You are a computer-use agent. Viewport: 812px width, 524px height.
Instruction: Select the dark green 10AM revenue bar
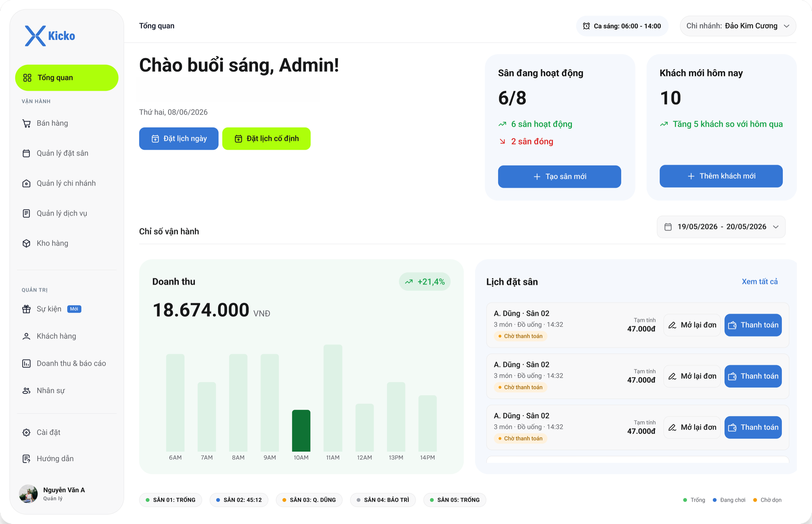(x=301, y=431)
